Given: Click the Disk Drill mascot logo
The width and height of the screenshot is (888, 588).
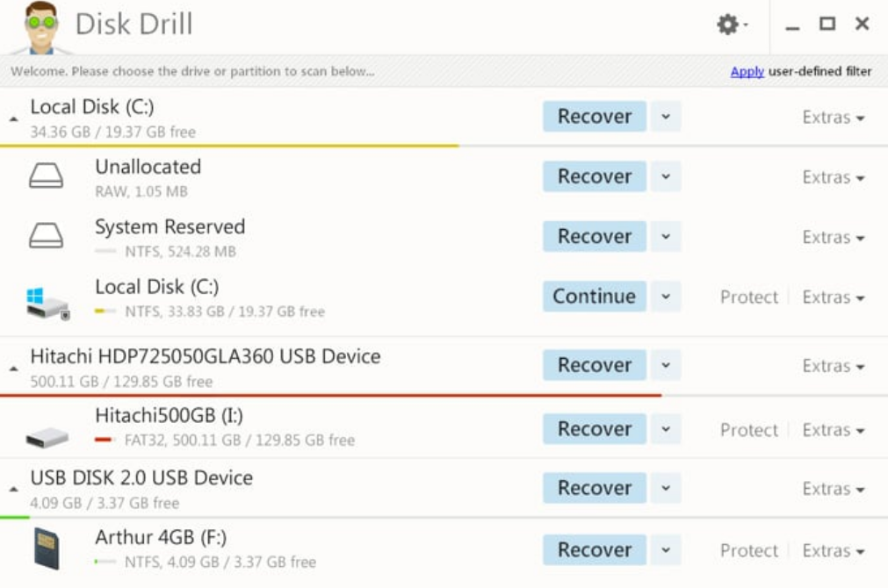Looking at the screenshot, I should click(40, 26).
